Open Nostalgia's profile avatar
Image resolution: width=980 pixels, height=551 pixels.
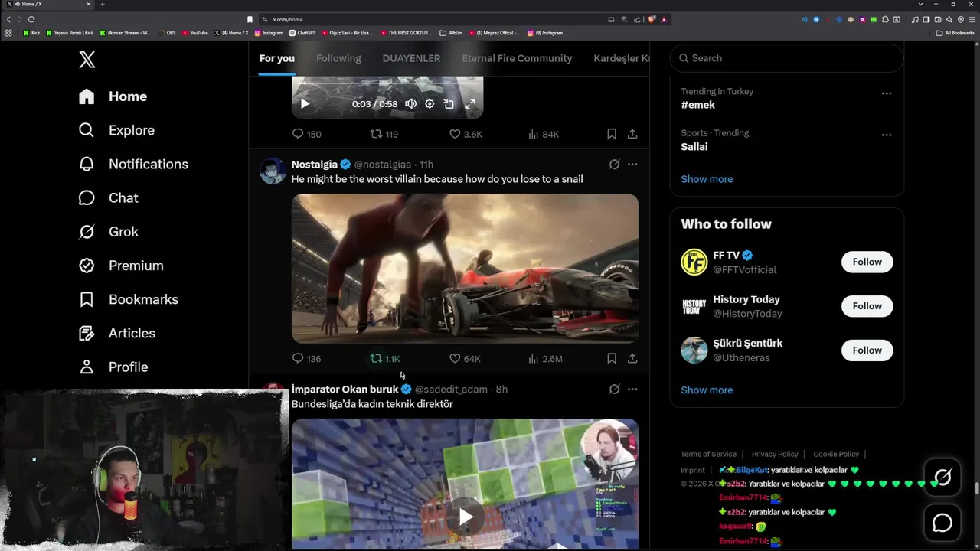[x=273, y=171]
